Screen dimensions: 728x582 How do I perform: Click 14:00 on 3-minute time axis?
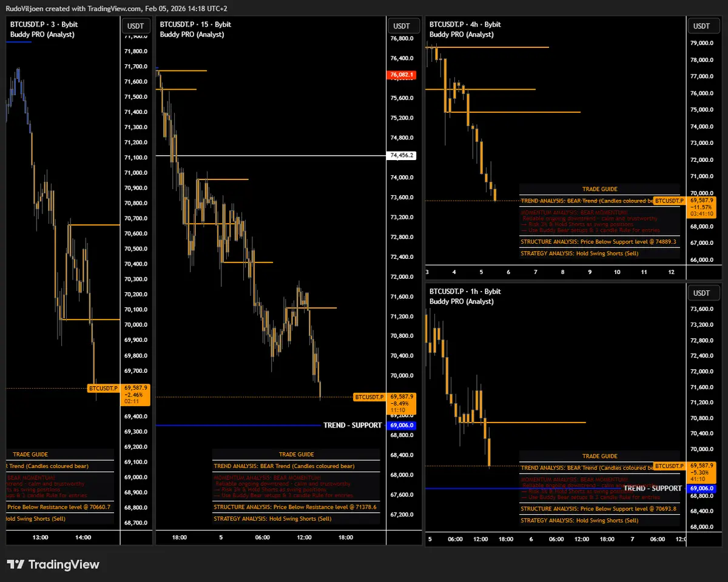click(83, 538)
